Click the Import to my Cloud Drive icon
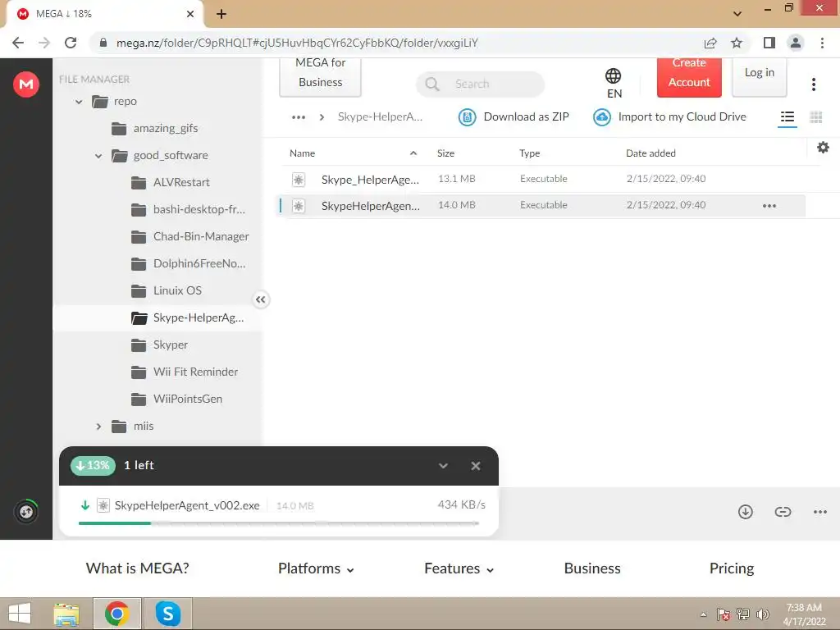 coord(602,116)
